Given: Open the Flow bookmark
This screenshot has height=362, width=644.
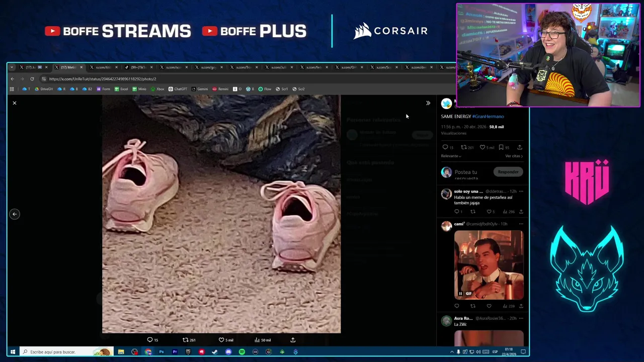Looking at the screenshot, I should point(265,89).
